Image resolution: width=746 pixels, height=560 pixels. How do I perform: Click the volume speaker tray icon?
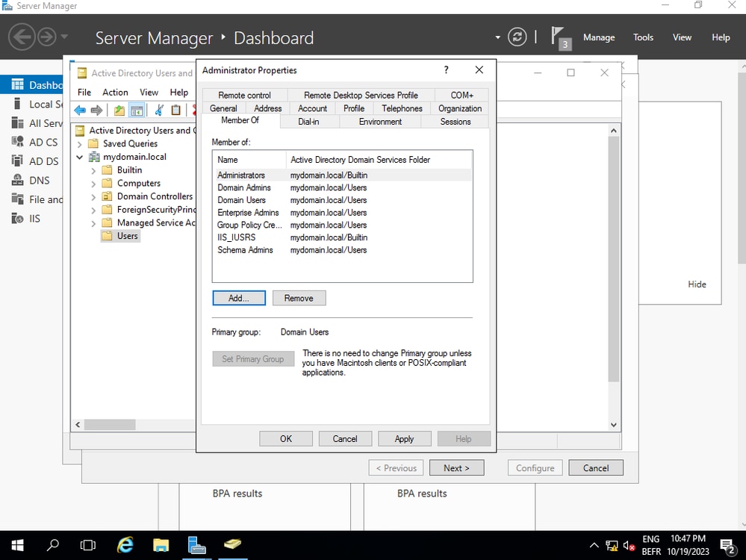[629, 547]
